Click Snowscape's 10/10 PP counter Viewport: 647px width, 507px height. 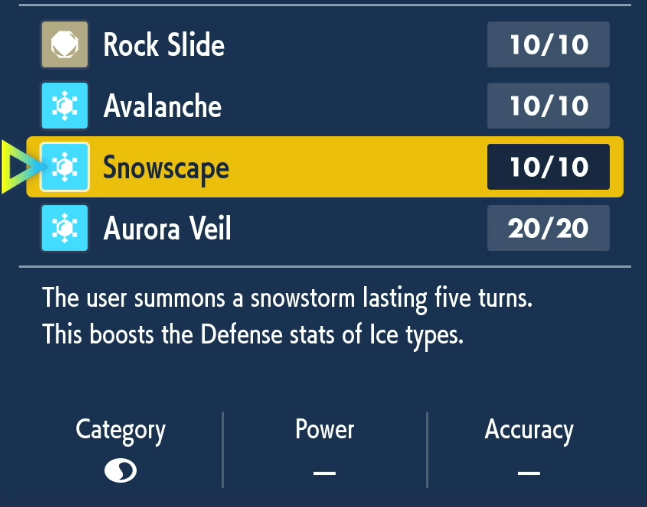point(548,167)
